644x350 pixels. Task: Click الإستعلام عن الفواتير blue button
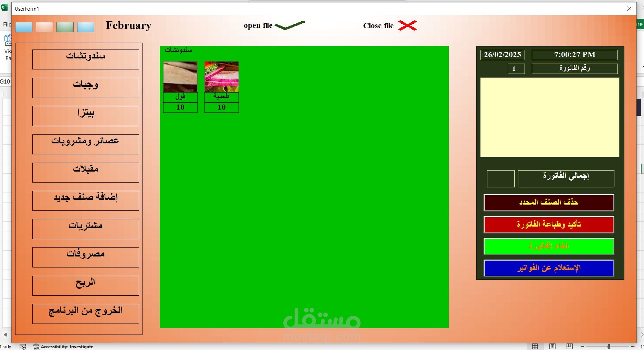coord(549,268)
